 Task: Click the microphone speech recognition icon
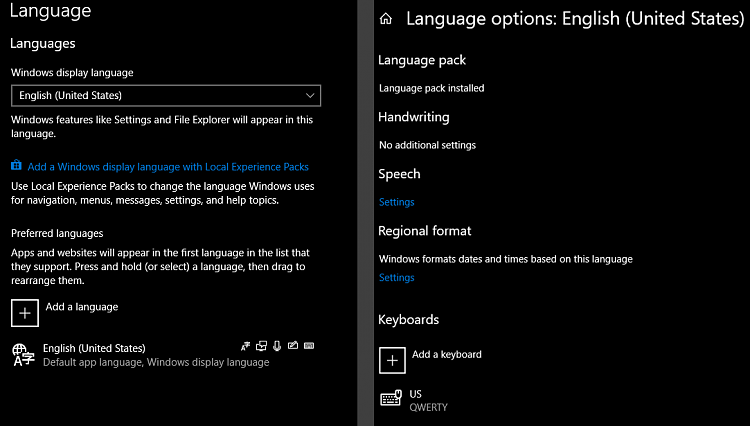pyautogui.click(x=277, y=346)
